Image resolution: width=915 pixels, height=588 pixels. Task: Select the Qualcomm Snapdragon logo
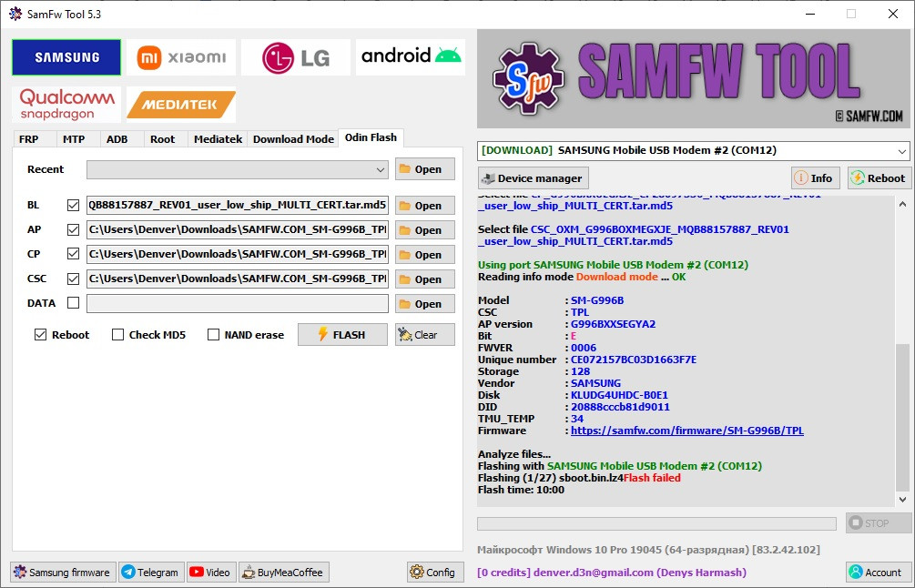click(66, 105)
